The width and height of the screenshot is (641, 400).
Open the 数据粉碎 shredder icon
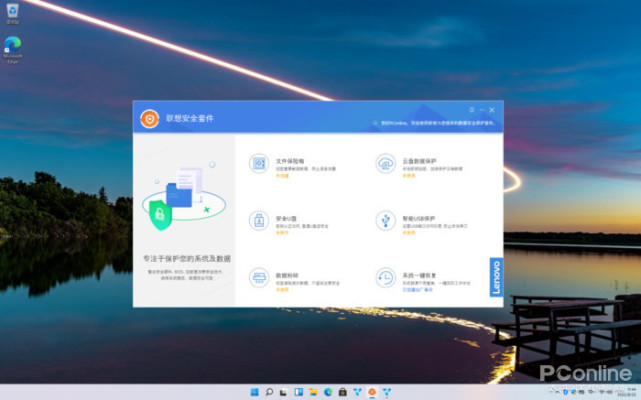[x=259, y=278]
